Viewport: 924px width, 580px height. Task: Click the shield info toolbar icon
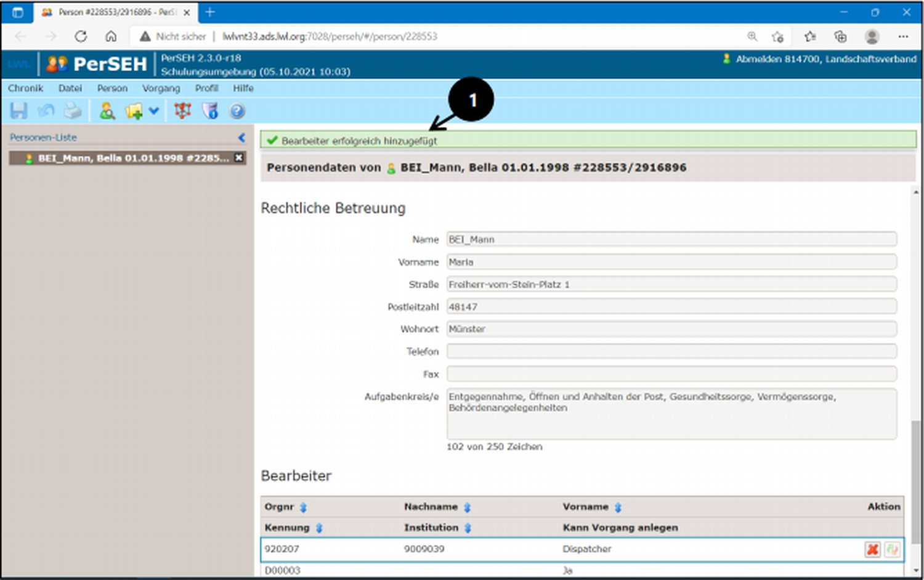point(210,111)
